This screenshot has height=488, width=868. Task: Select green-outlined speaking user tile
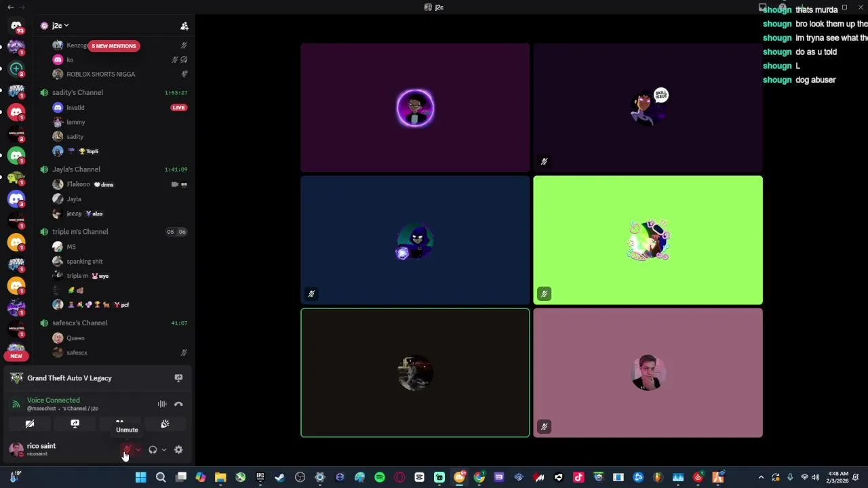click(415, 373)
